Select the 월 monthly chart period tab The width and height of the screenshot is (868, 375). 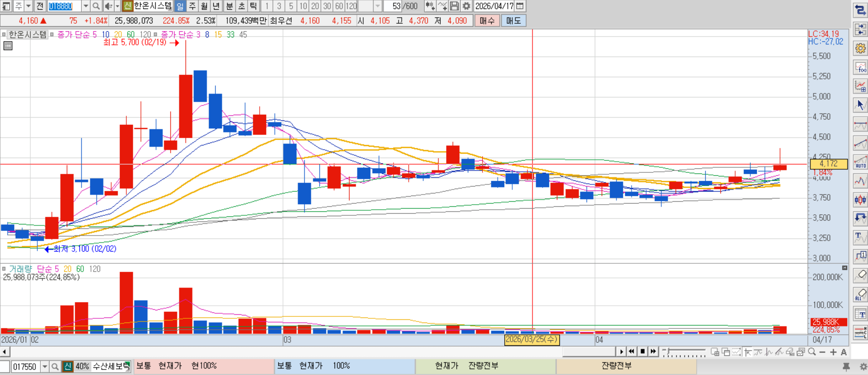tap(204, 6)
